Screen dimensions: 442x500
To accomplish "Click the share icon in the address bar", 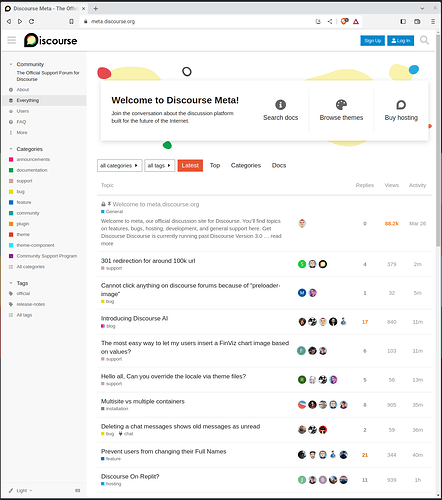I will [x=330, y=21].
